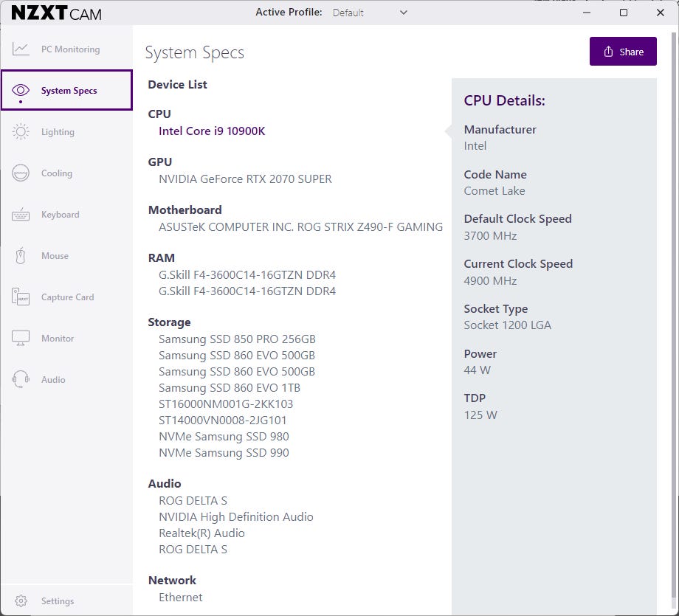This screenshot has height=616, width=679.
Task: Click the 4900 MHz current clock value
Action: click(490, 280)
